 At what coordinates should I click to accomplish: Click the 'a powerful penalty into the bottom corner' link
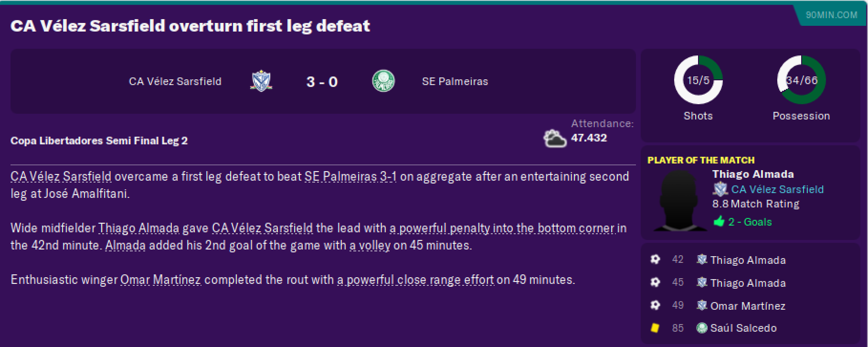tap(502, 228)
